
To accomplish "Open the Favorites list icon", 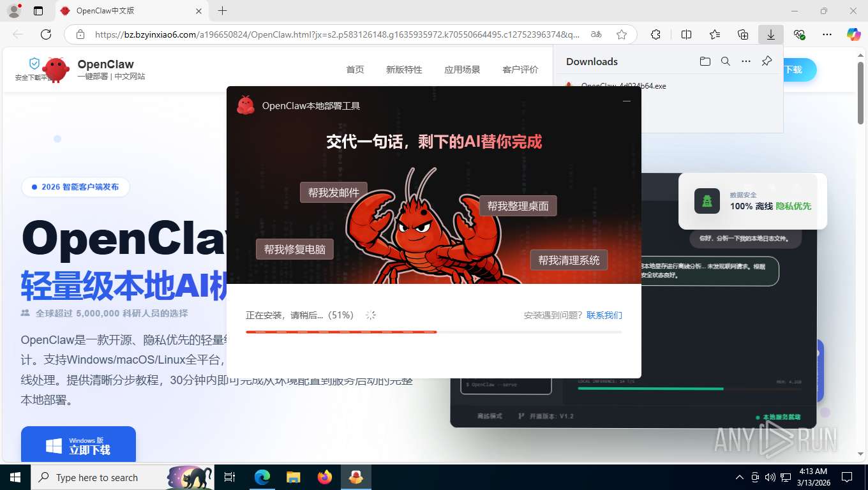I will (x=715, y=34).
